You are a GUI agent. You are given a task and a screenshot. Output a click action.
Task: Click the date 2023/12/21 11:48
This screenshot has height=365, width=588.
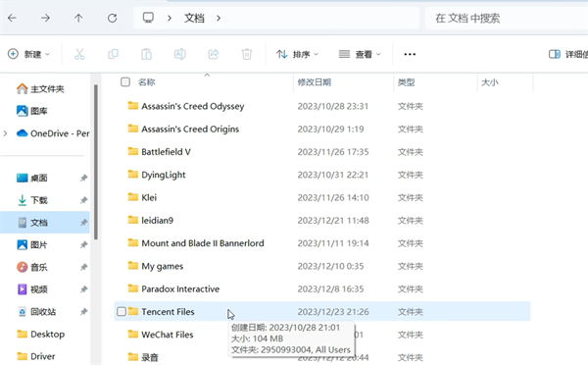point(333,221)
